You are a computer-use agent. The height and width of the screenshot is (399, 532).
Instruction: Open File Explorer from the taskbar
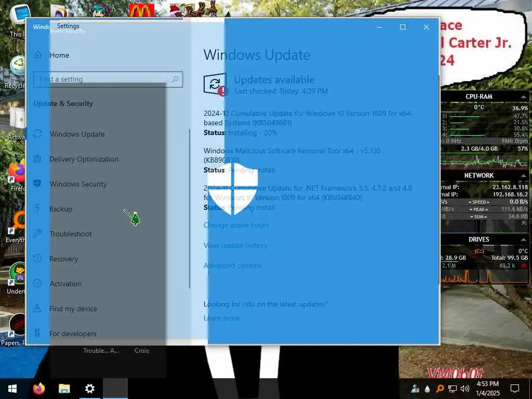(64, 389)
